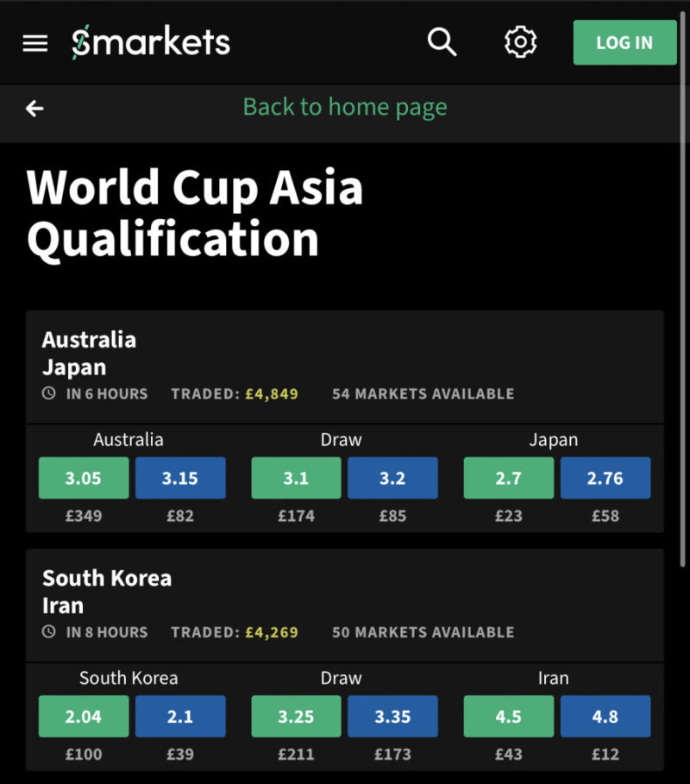Click the vertical page scrollbar

click(684, 345)
